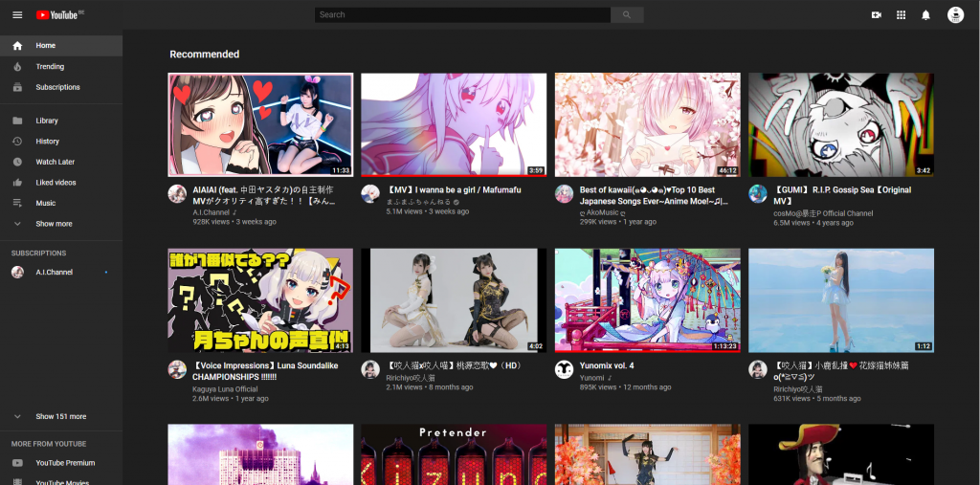Open the YouTube apps grid icon
980x485 pixels.
click(902, 15)
